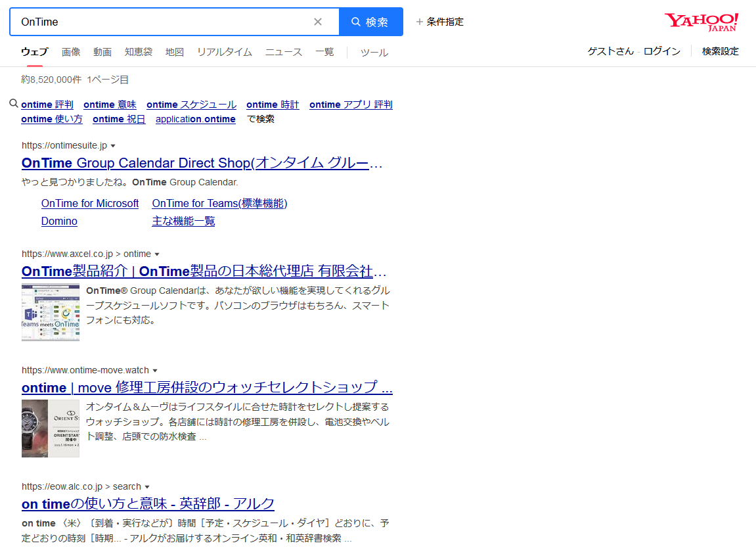This screenshot has height=558, width=756.
Task: Click the https://www.axcel.co.jp > ontime URL text
Action: [86, 254]
